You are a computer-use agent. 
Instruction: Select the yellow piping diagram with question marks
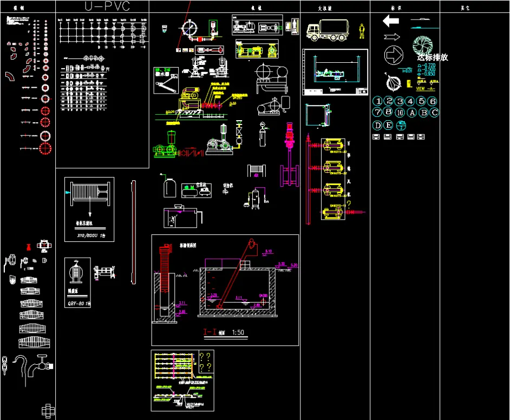(182, 380)
